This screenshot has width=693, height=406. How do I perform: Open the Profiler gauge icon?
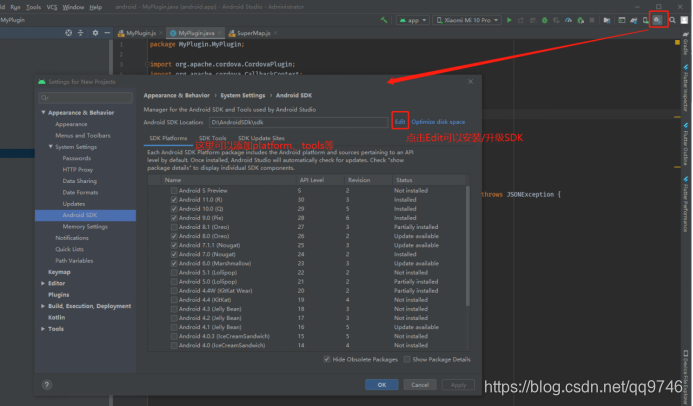(x=568, y=20)
